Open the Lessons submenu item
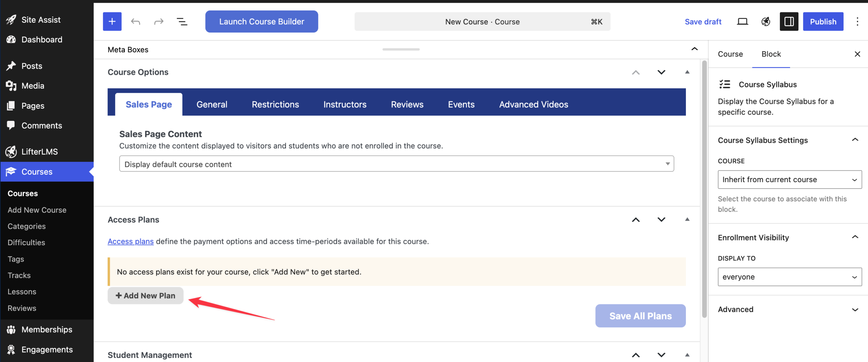 pyautogui.click(x=22, y=292)
